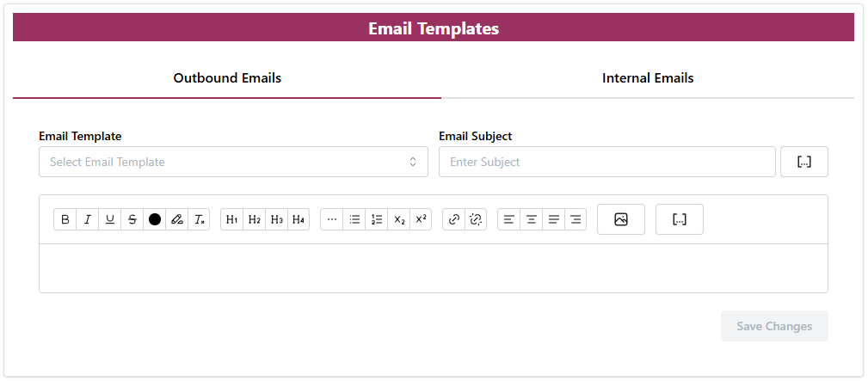Toggle italic text style
The height and width of the screenshot is (381, 868).
click(88, 219)
